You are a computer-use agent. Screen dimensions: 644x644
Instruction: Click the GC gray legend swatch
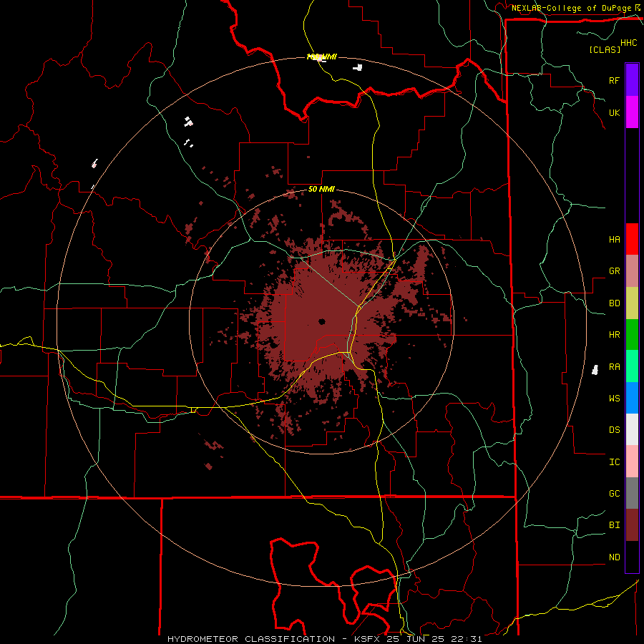[632, 493]
